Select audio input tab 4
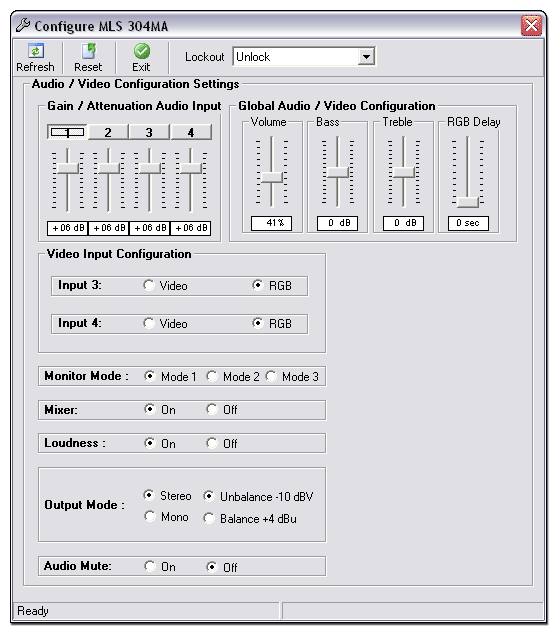The image size is (557, 633). (191, 132)
